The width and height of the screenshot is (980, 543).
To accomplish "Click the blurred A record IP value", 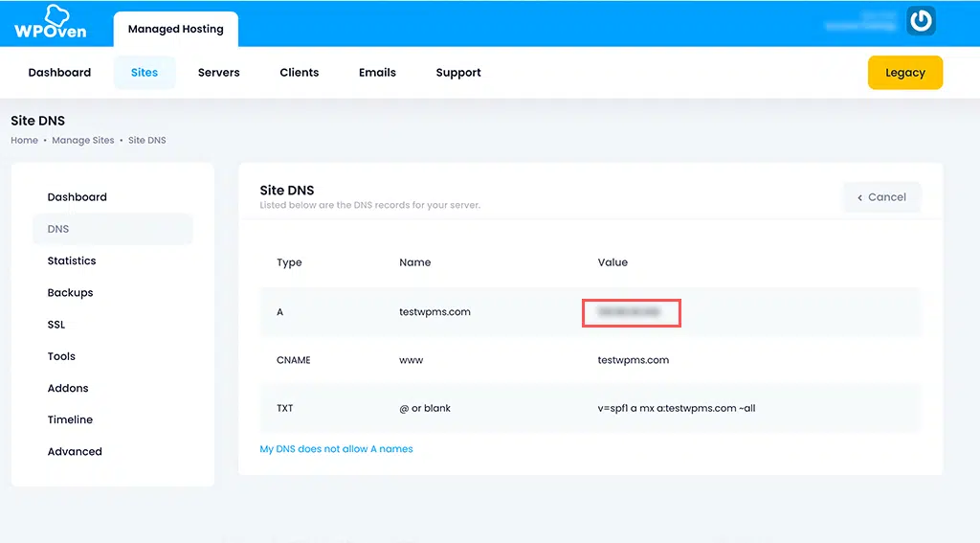I will pyautogui.click(x=631, y=312).
